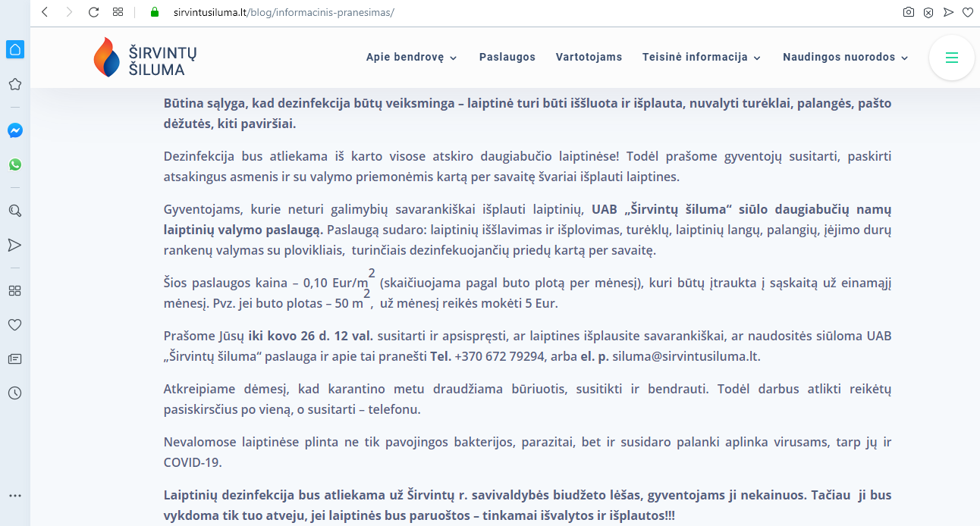Expand Naudingos nuorodos dropdown

[x=845, y=57]
